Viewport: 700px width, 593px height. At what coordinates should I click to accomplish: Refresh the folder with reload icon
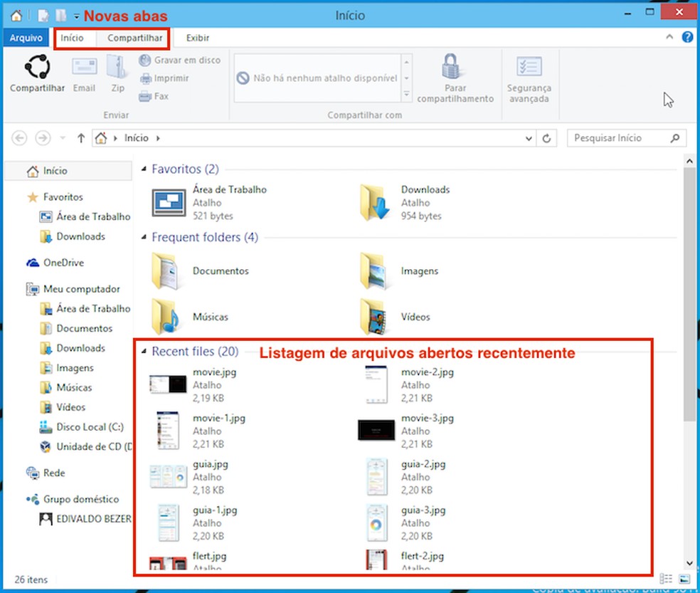coord(546,139)
